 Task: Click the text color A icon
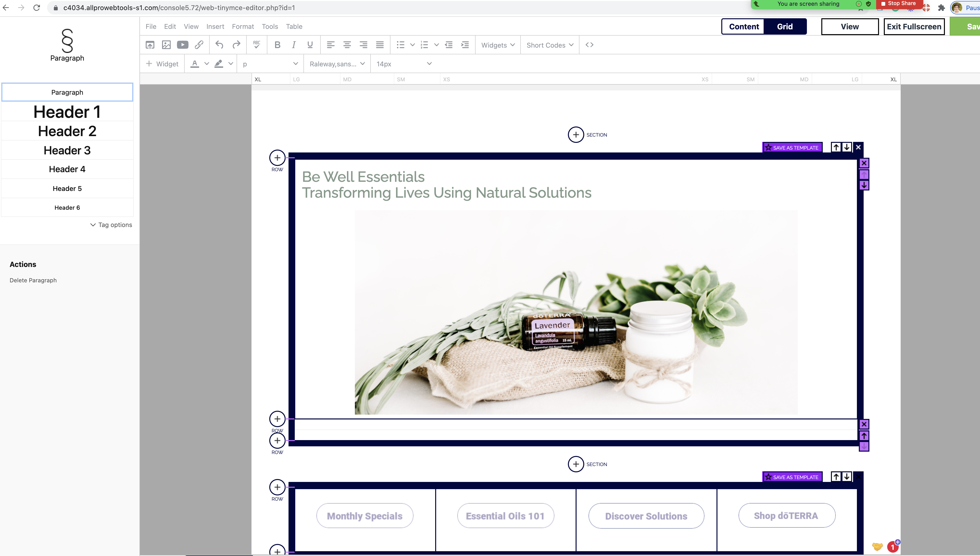[195, 64]
